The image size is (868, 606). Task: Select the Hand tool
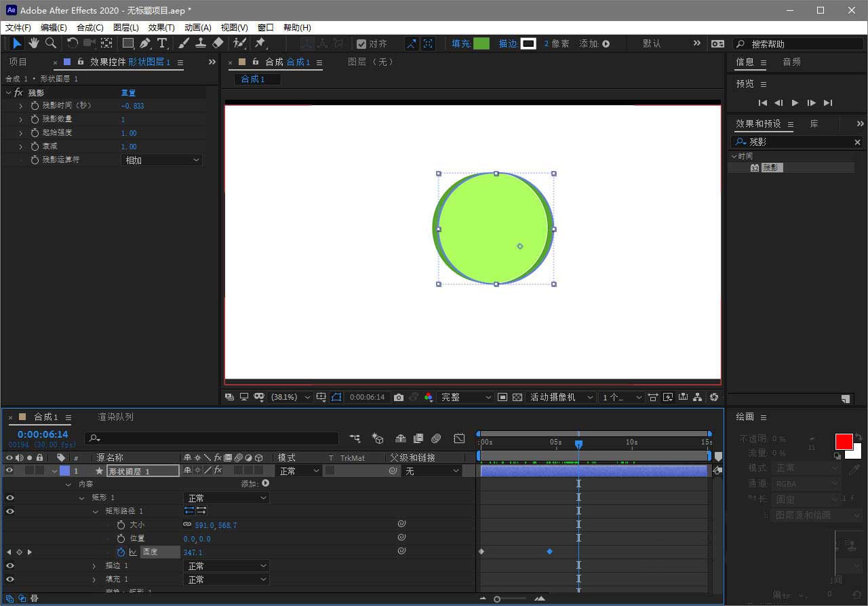pyautogui.click(x=33, y=43)
